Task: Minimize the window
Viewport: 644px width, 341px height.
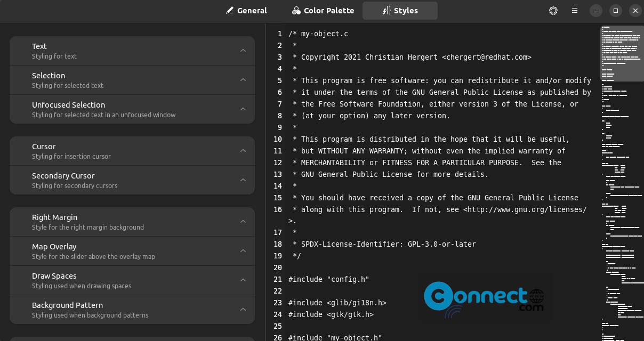Action: coord(596,11)
